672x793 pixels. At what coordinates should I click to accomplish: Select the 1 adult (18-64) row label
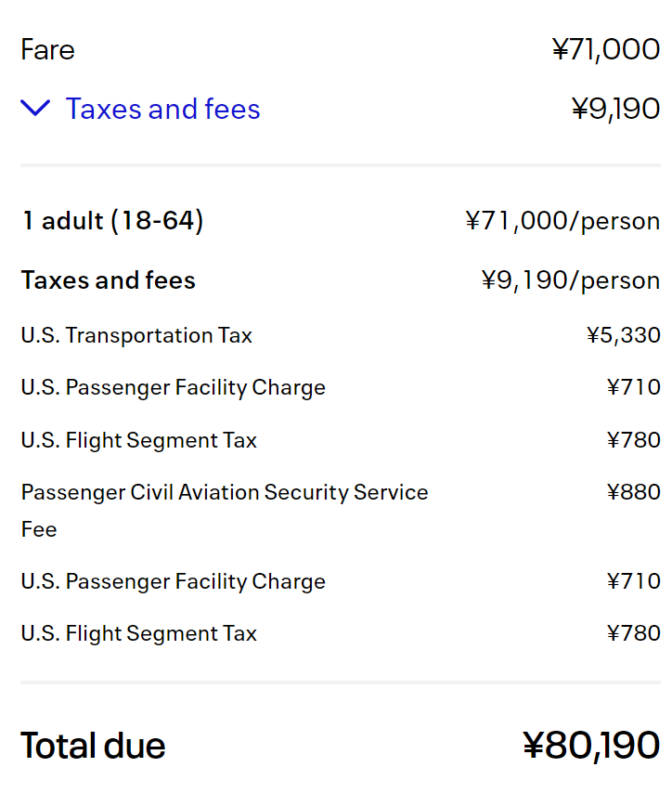click(112, 221)
